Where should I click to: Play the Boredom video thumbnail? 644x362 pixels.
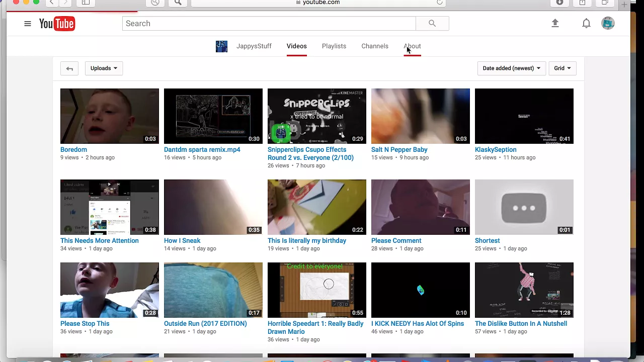tap(110, 116)
